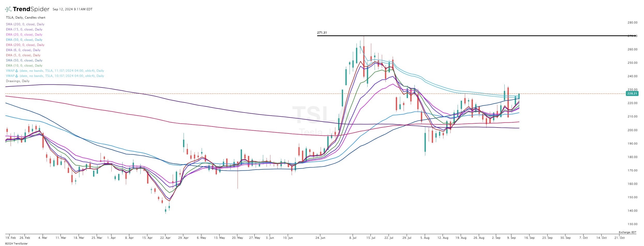644x246 pixels.
Task: Select the EMA (20, 0, close) legend entry
Action: [24, 35]
